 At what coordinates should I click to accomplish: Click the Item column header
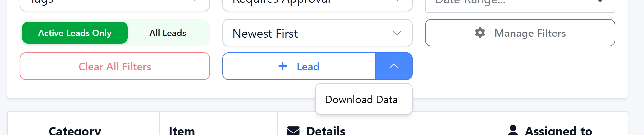point(182,131)
